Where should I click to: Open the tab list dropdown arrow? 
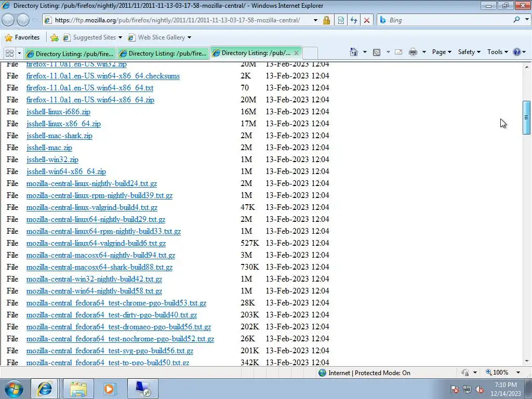pyautogui.click(x=19, y=54)
